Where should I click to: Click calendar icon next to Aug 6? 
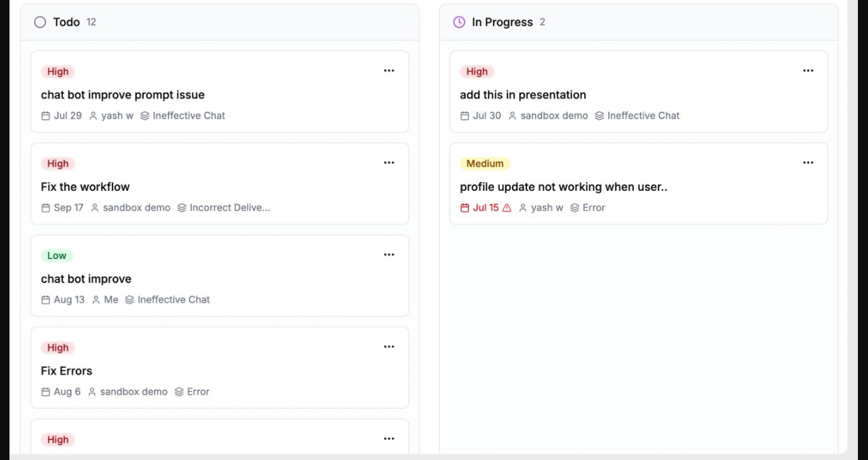coord(45,392)
